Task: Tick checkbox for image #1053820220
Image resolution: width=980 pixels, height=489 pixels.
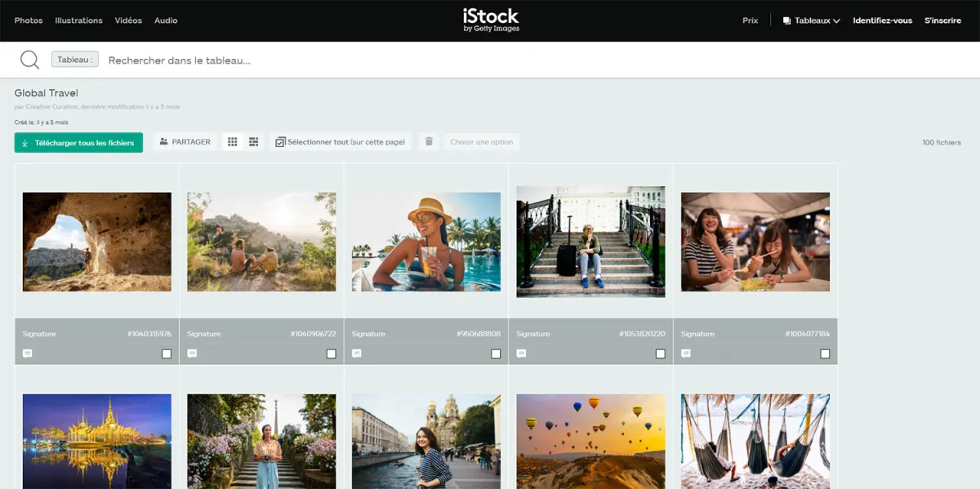Action: click(660, 353)
